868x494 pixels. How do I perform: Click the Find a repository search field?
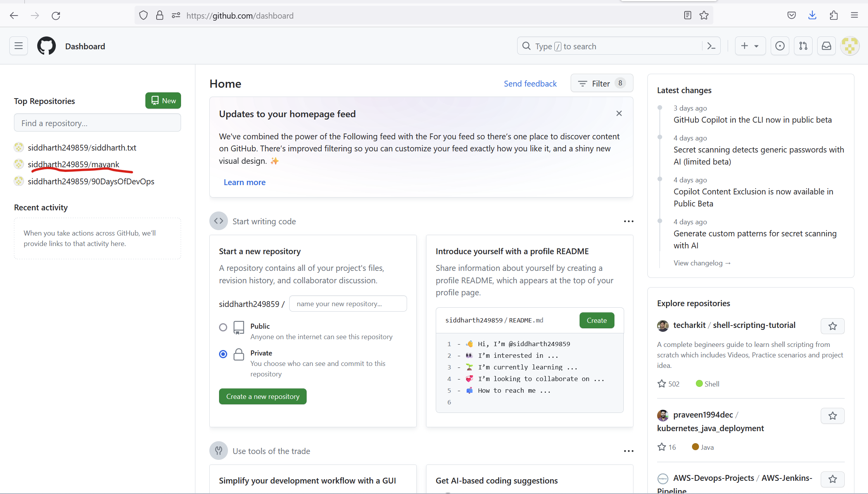click(x=97, y=123)
